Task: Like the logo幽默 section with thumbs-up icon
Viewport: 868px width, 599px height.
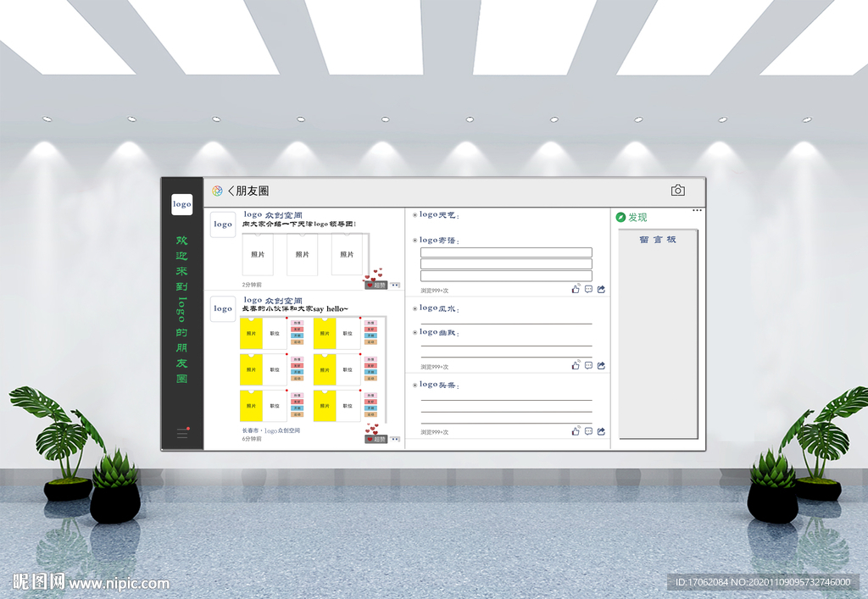Action: click(576, 366)
